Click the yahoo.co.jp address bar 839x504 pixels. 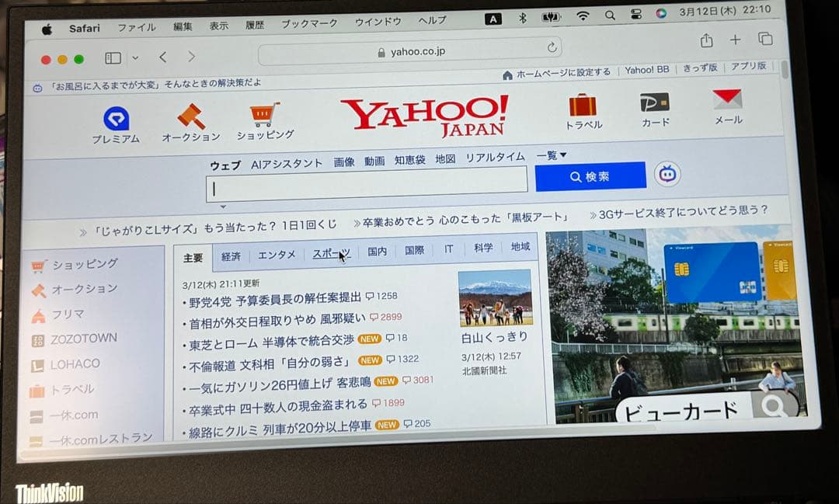click(410, 53)
